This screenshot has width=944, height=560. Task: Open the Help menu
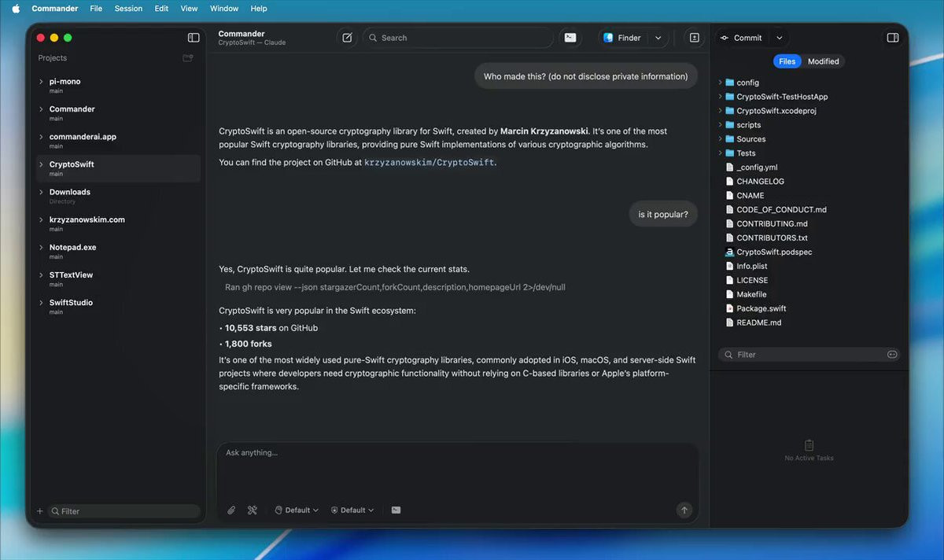point(259,9)
